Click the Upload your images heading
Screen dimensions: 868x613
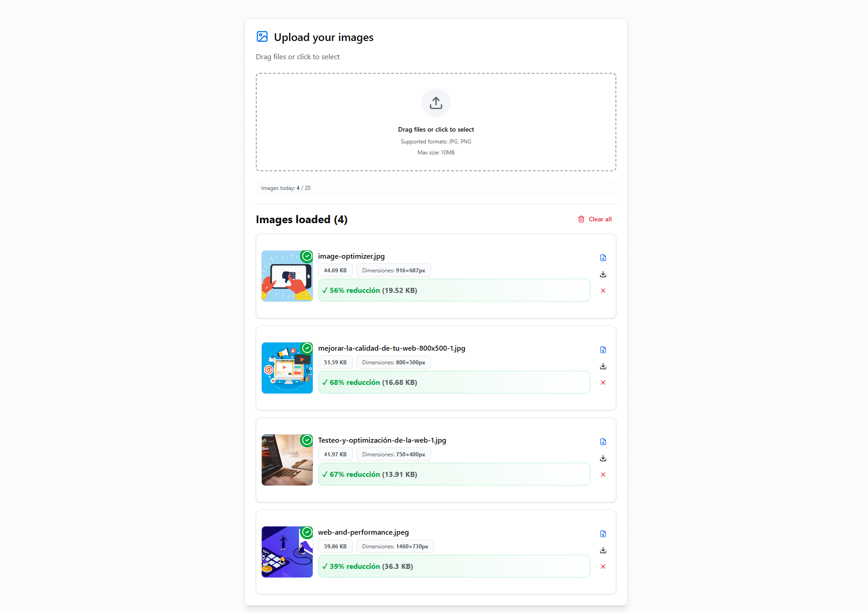(324, 37)
